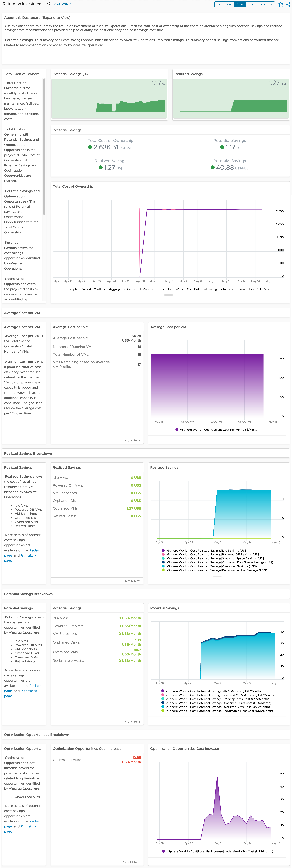Click the Realized Savings Idle VMs 0 US$ row
Screen dimensions: 292x868
(97, 478)
